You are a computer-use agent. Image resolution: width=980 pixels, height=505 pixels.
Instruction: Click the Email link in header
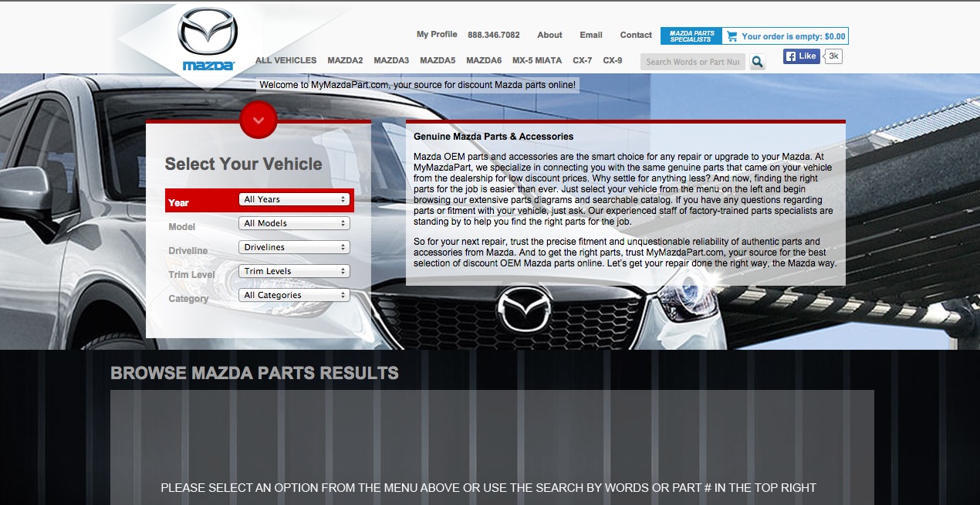pos(591,35)
